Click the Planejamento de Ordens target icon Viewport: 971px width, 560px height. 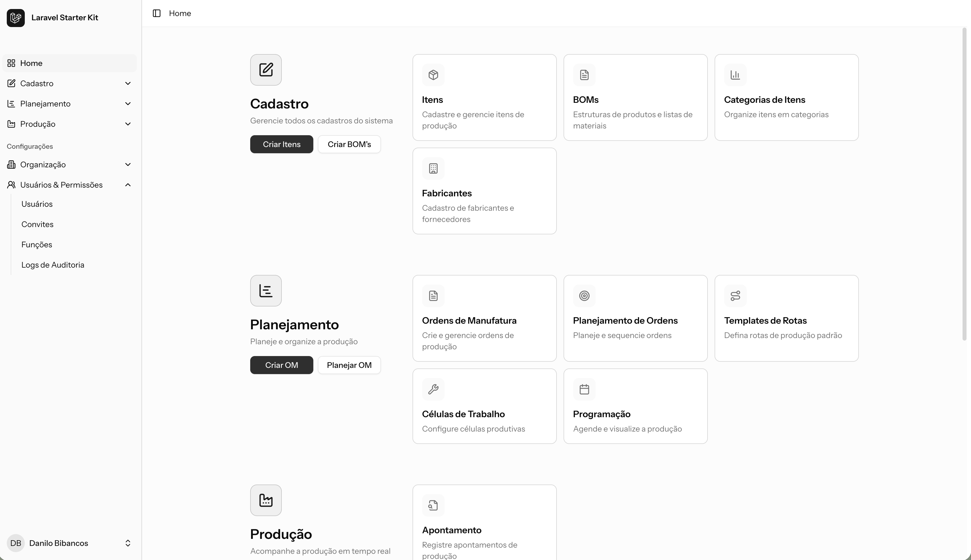tap(584, 296)
